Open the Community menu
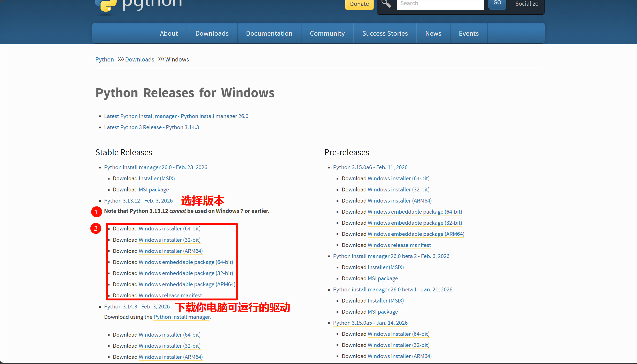 (327, 33)
